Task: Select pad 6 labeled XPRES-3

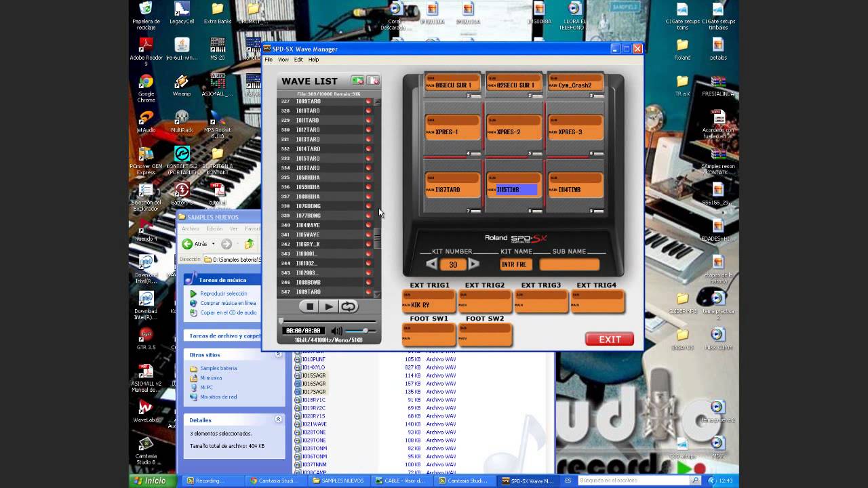Action: [x=576, y=128]
